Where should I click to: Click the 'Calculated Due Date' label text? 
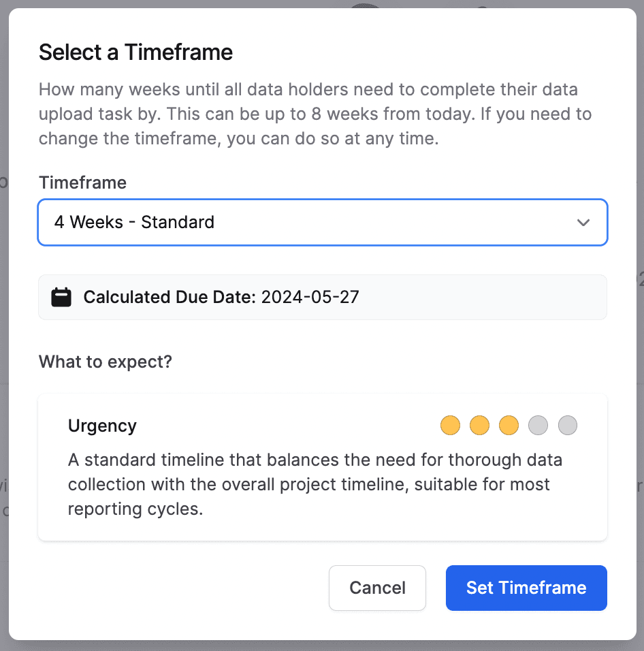pos(170,297)
